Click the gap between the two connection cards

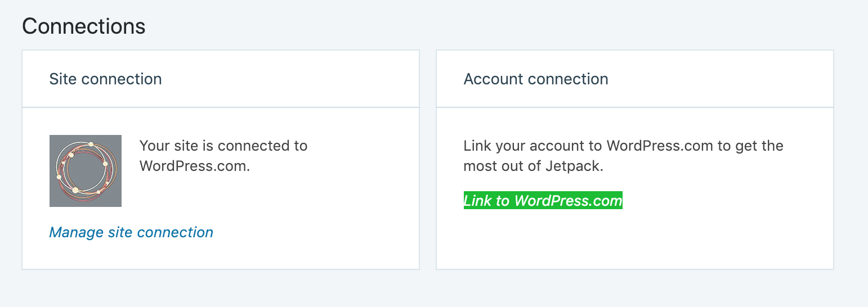(428, 160)
